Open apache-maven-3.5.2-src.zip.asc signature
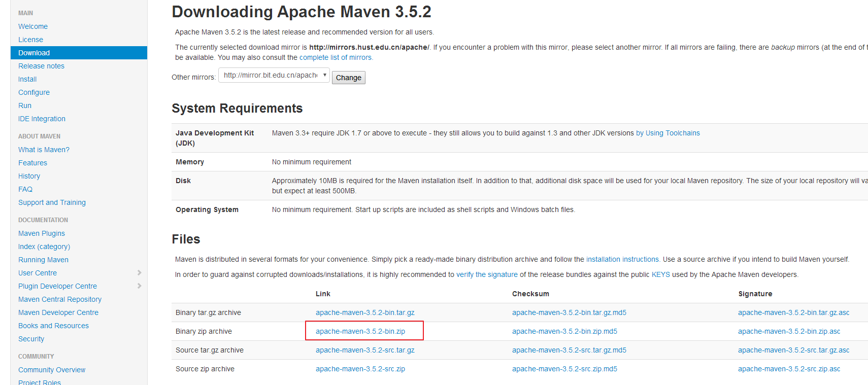 tap(789, 369)
